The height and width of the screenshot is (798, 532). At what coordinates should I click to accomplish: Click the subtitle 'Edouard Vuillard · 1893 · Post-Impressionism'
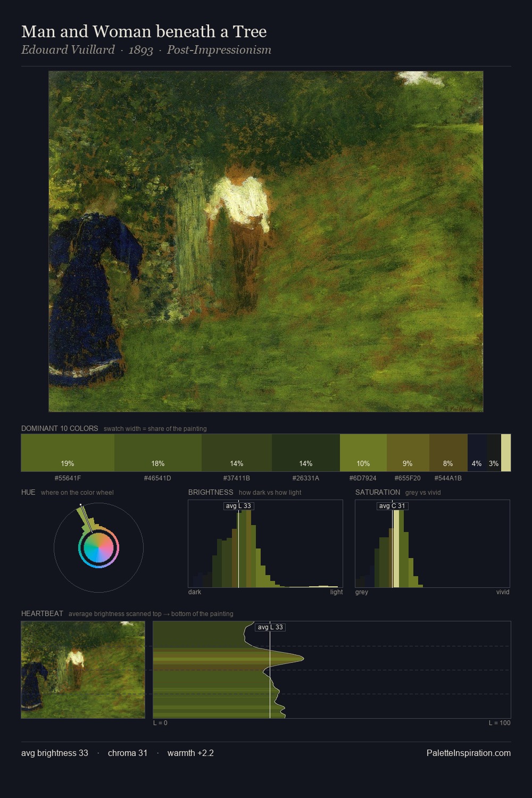point(146,50)
